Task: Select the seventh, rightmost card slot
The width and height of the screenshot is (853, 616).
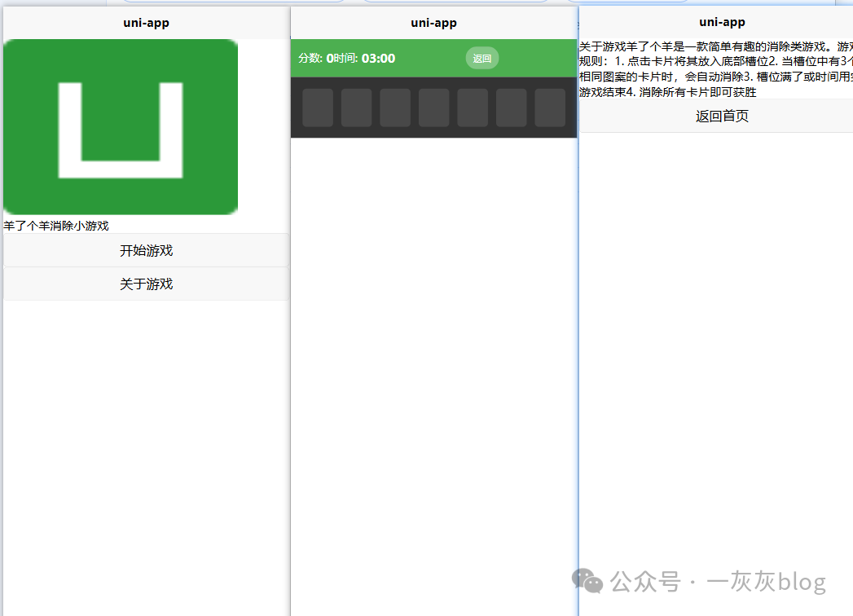Action: (550, 108)
